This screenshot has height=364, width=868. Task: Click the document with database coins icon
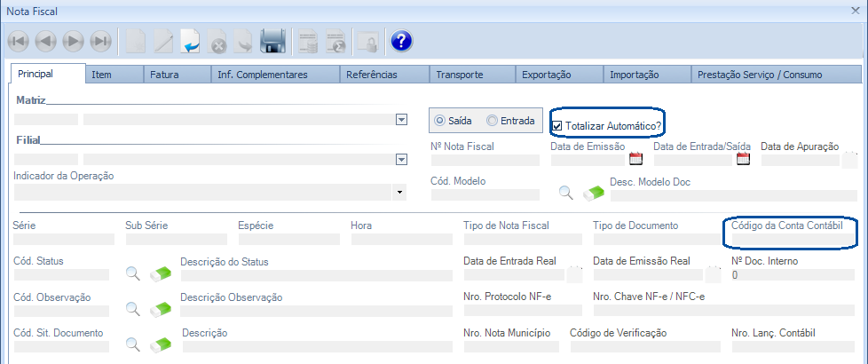coord(308,41)
